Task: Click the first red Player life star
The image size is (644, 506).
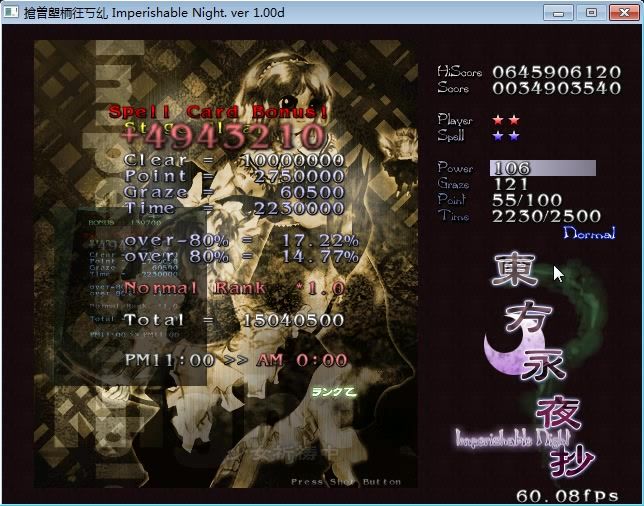Action: [498, 120]
